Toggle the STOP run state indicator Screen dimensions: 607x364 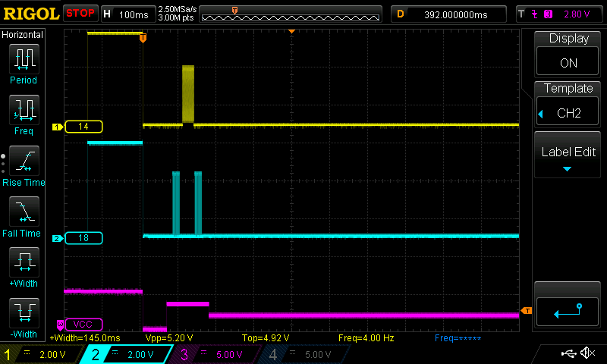click(80, 13)
